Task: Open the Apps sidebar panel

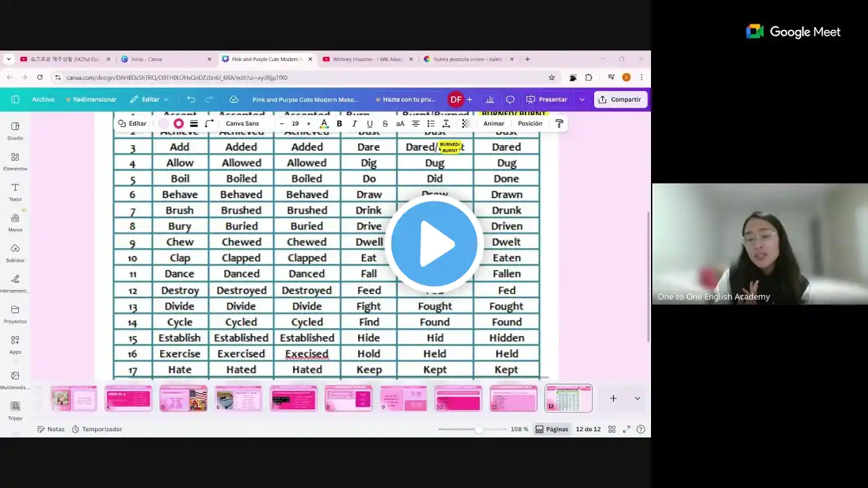Action: (x=15, y=345)
